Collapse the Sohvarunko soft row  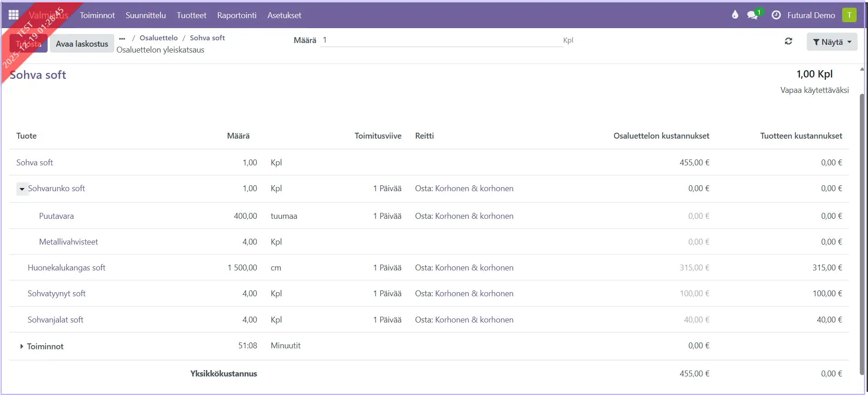(22, 189)
